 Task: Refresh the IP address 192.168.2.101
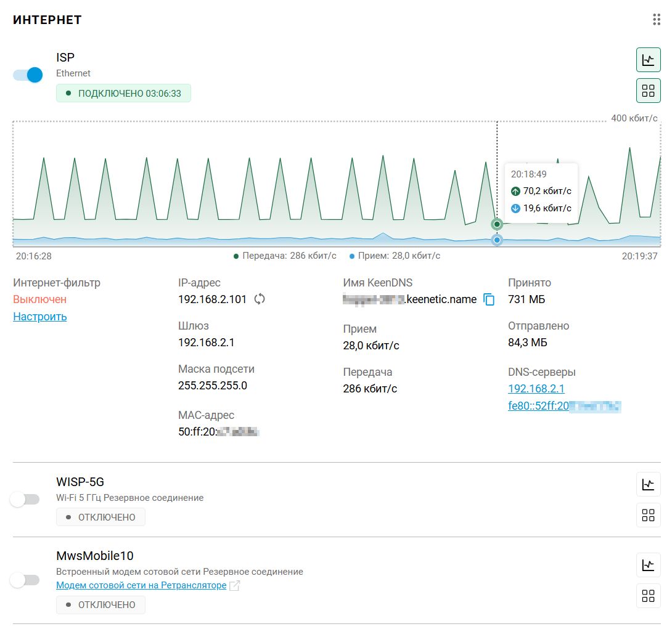point(260,299)
